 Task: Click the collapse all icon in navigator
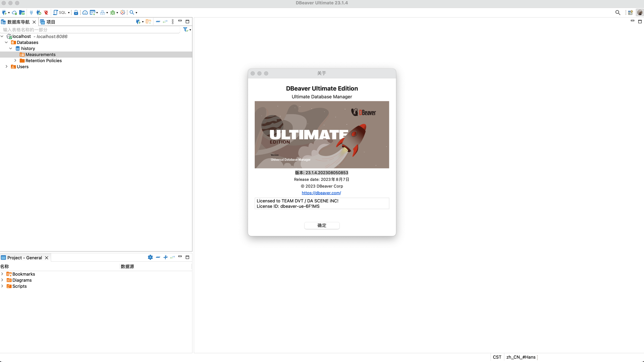click(x=158, y=22)
